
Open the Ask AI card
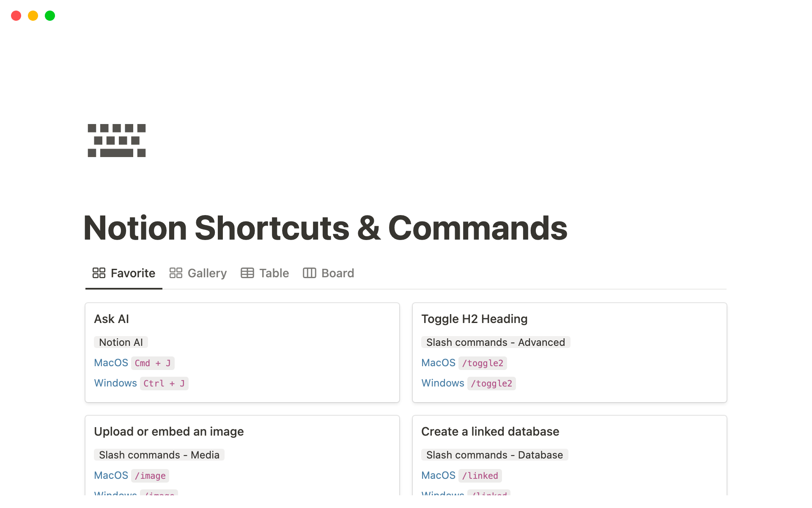[x=112, y=319]
